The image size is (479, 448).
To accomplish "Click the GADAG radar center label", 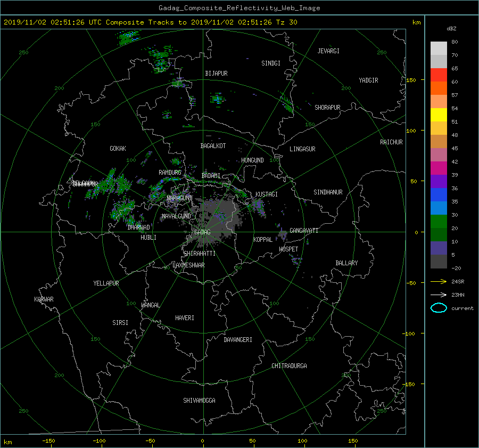I will pos(202,232).
